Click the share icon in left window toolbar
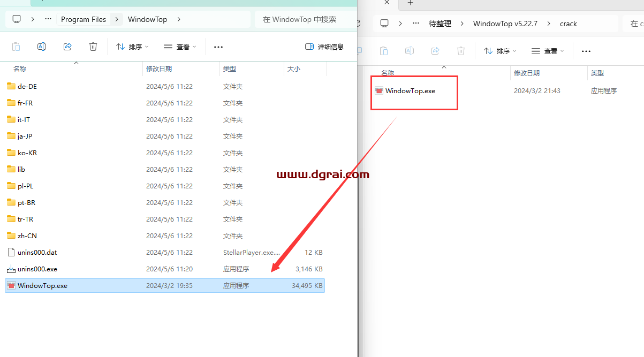Screen dimensions: 644x357 pyautogui.click(x=67, y=47)
